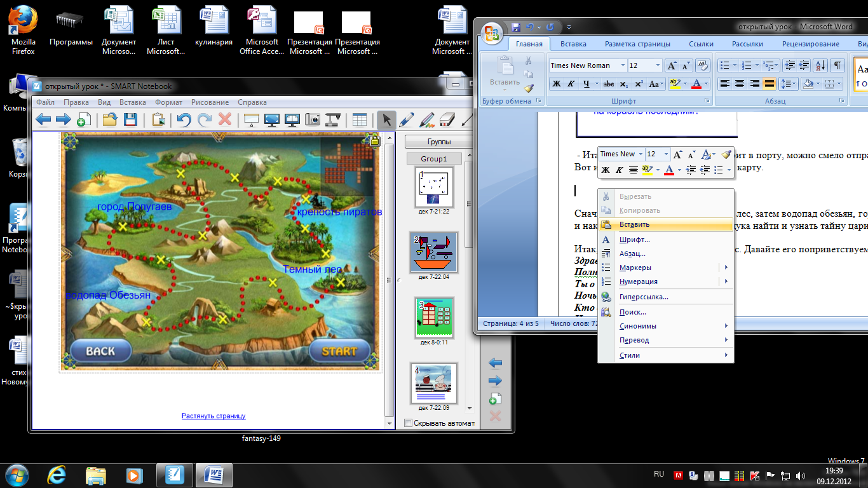Image resolution: width=868 pixels, height=488 pixels.
Task: Open Гиперссылка... from the context menu
Action: (x=666, y=297)
